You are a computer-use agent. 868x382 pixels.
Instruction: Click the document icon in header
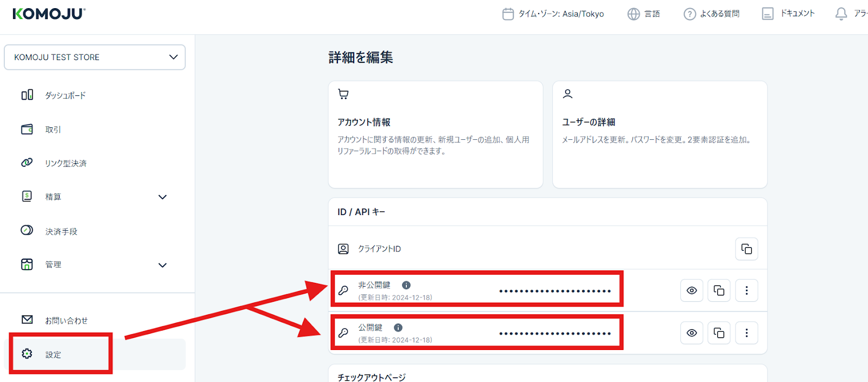pos(768,14)
